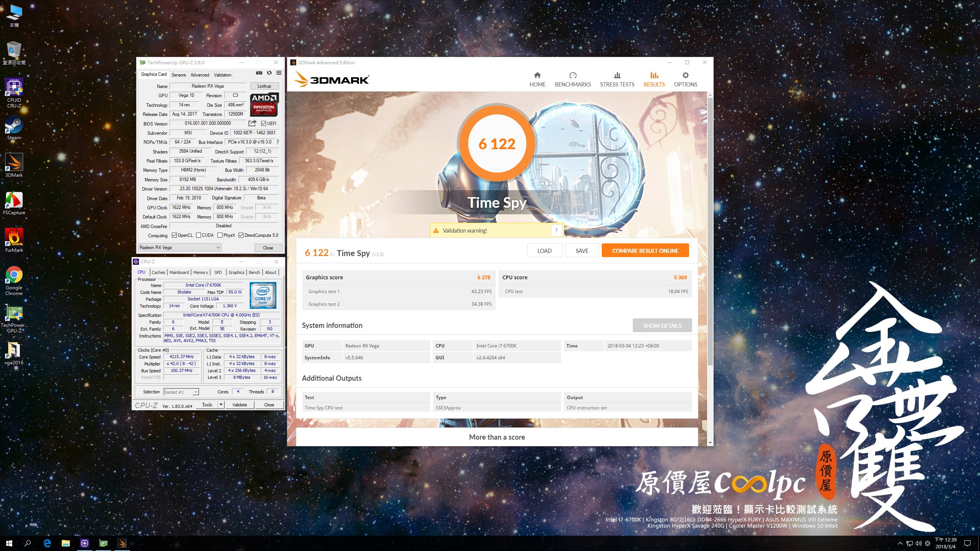This screenshot has height=551, width=980.
Task: Open Edge browser from taskbar
Action: click(47, 543)
